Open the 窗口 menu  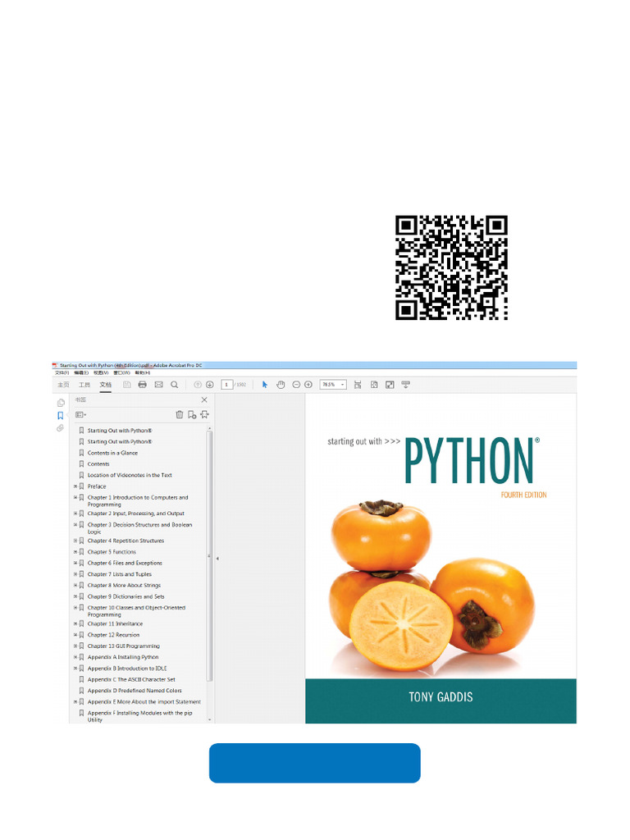coord(121,372)
